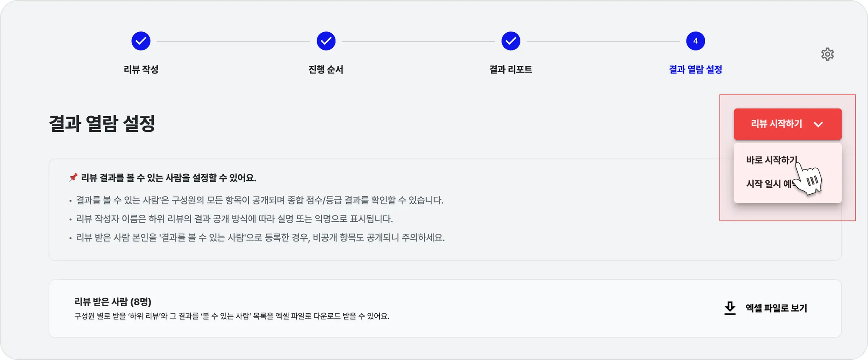Select 바로 시작하기 from the dropdown menu
The image size is (868, 360).
tap(771, 160)
